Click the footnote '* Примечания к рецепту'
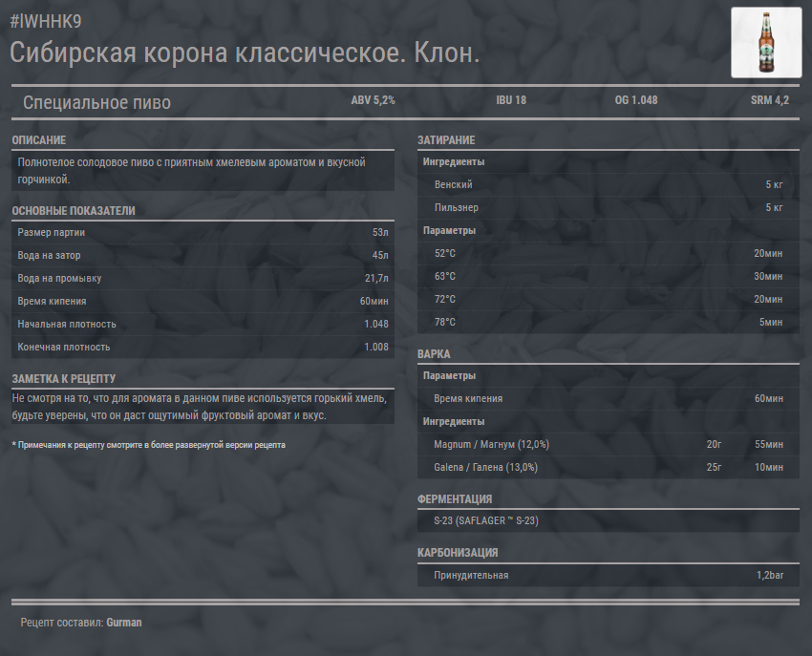 (149, 445)
